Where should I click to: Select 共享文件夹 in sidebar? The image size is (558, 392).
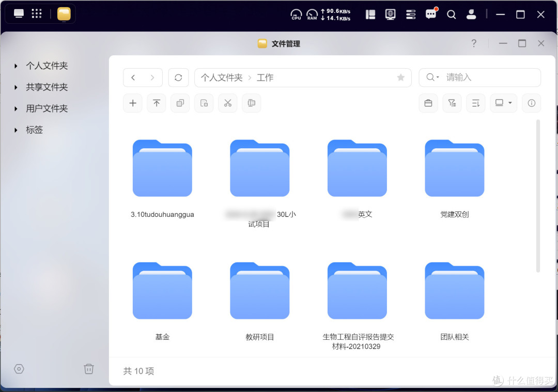point(47,87)
